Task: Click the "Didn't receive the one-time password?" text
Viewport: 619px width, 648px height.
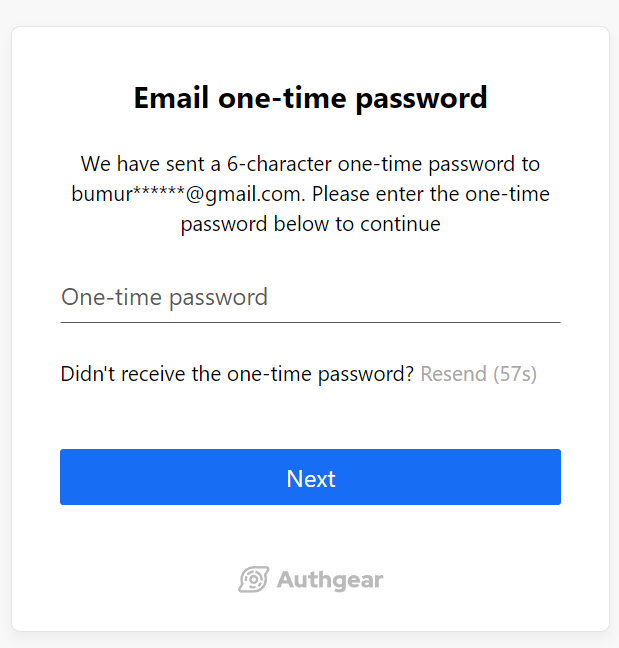Action: pos(237,374)
